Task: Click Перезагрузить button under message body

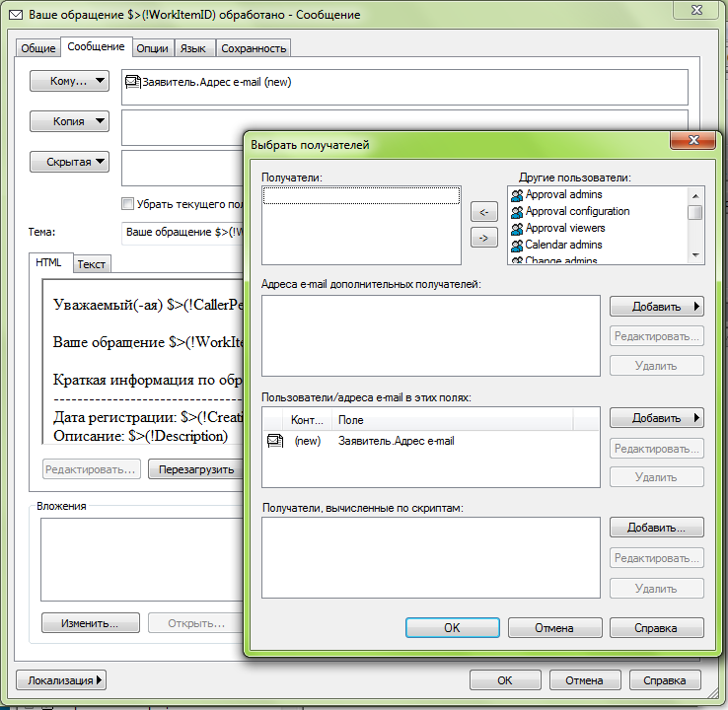Action: 196,469
